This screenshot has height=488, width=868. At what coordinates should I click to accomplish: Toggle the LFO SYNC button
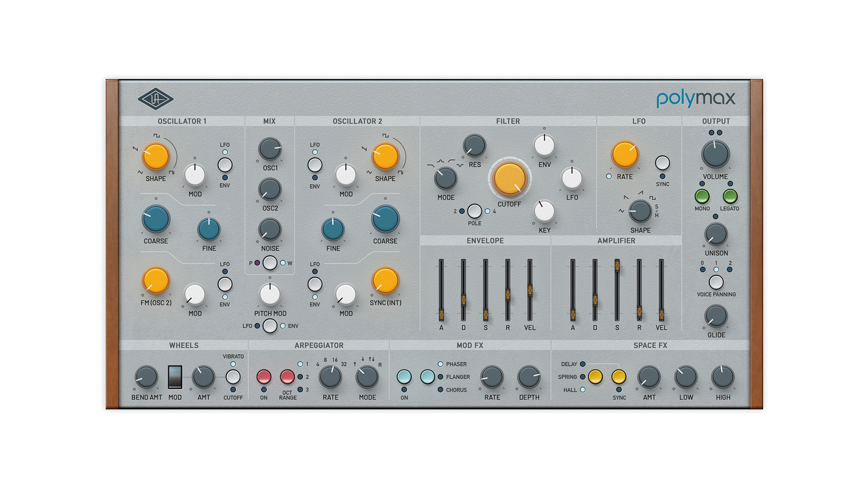tap(662, 163)
